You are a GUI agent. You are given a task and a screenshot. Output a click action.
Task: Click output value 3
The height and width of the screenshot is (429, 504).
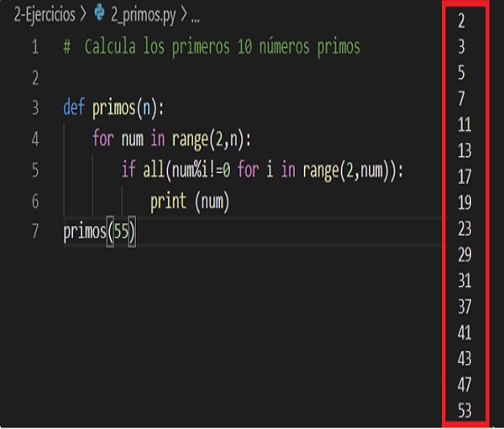(x=461, y=47)
